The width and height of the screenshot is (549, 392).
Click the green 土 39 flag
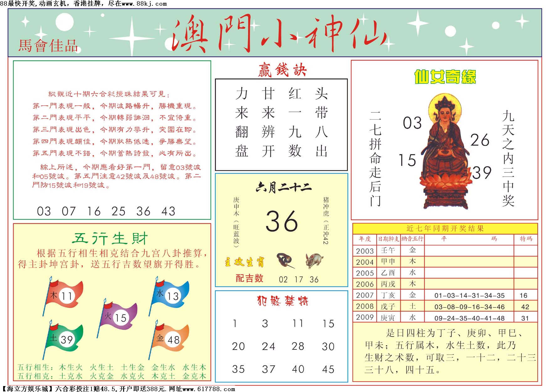pos(63,339)
